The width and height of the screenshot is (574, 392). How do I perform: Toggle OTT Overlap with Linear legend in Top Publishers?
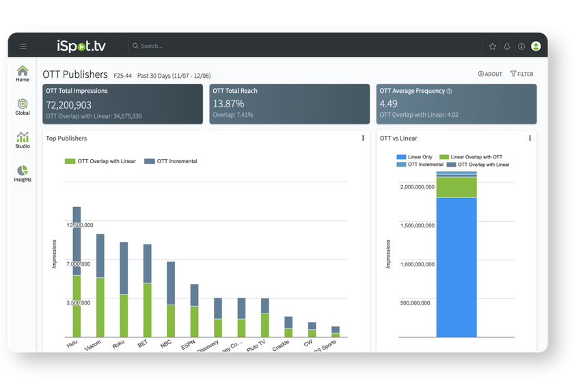(x=100, y=161)
